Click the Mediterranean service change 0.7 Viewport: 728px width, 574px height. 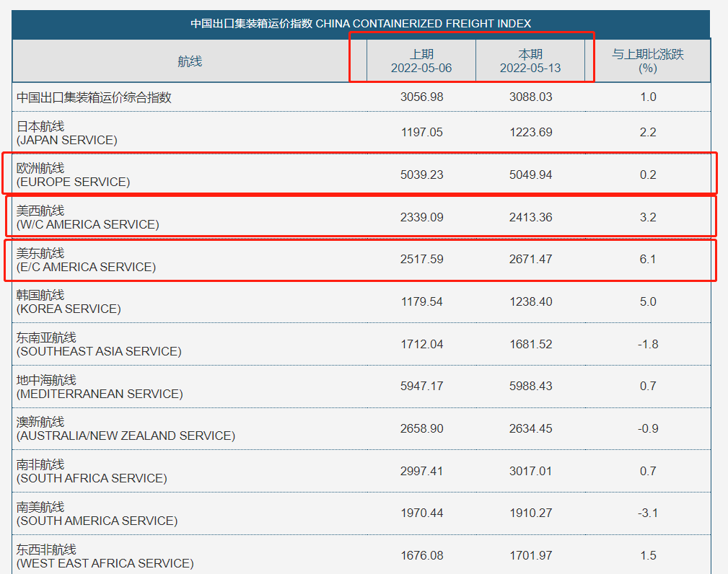(648, 386)
